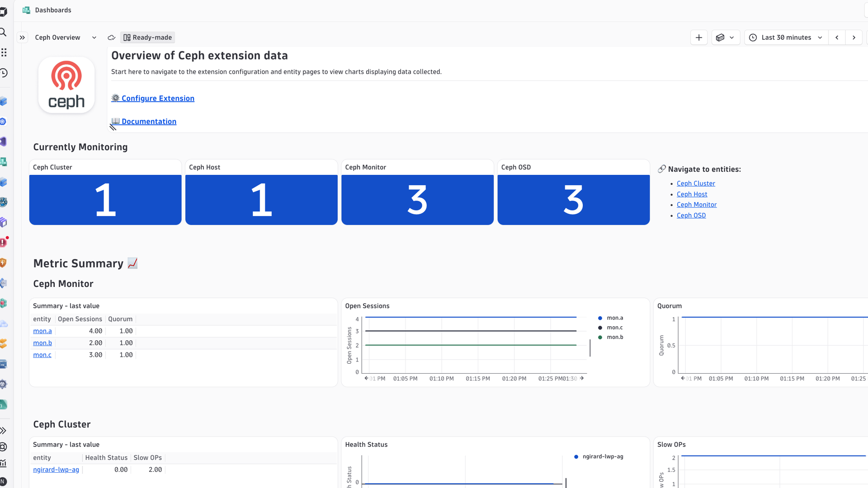Open the bar chart icon near sidebar bottom
Viewport: 868px width, 488px height.
3,463
